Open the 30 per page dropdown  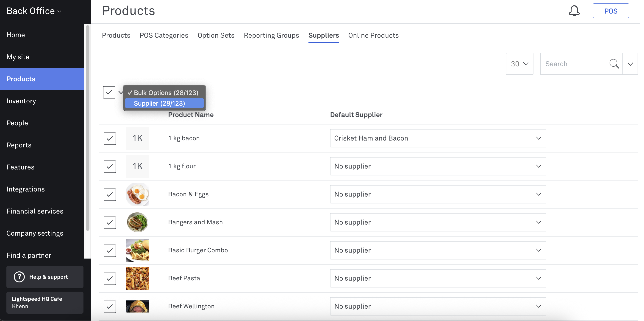519,64
